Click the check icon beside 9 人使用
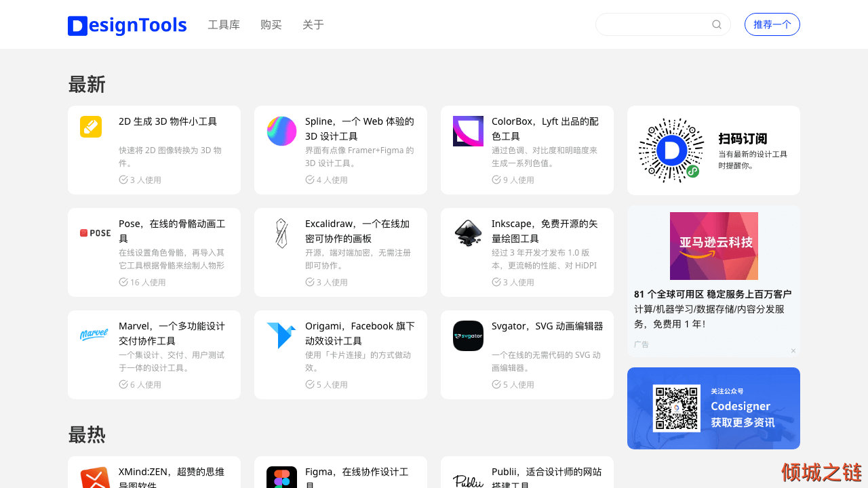The width and height of the screenshot is (868, 488). coord(496,180)
